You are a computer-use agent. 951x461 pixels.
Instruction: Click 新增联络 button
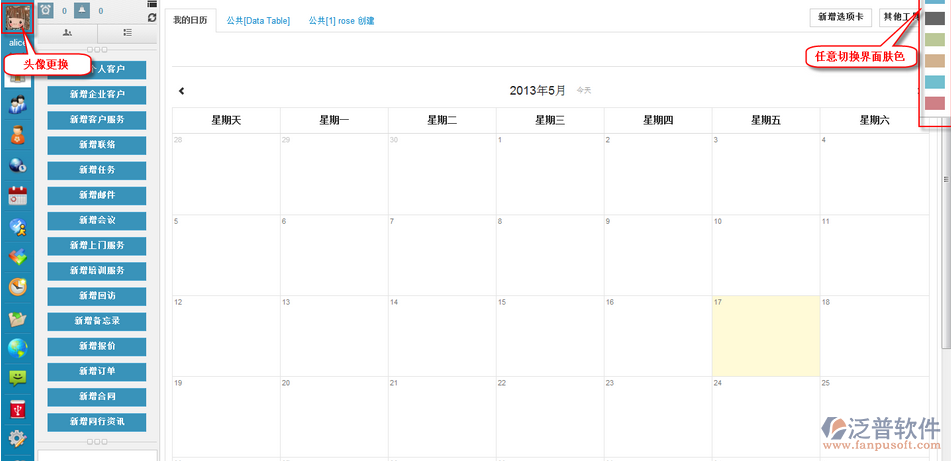97,145
